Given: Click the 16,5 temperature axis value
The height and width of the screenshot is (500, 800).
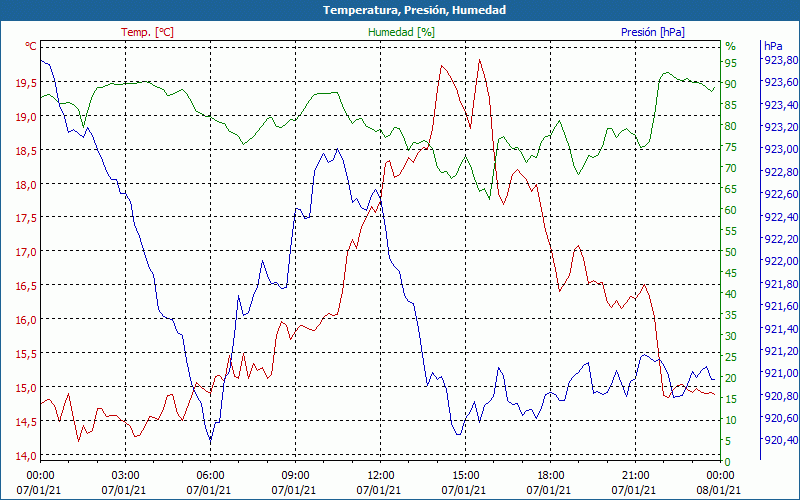Looking at the screenshot, I should (x=27, y=286).
